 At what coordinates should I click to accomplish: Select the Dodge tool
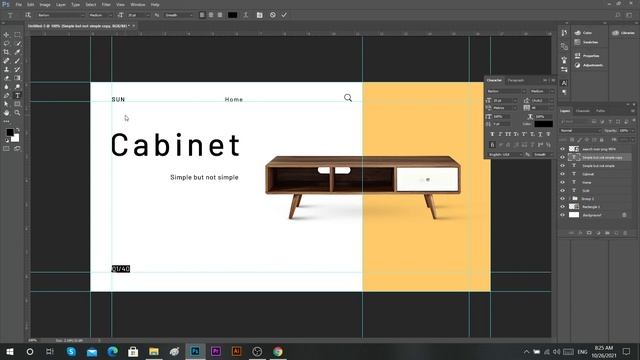pos(17,87)
